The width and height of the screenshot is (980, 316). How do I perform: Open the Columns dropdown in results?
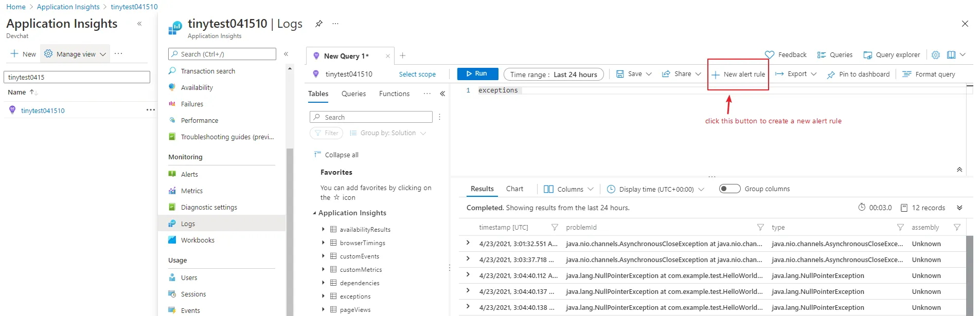tap(568, 189)
